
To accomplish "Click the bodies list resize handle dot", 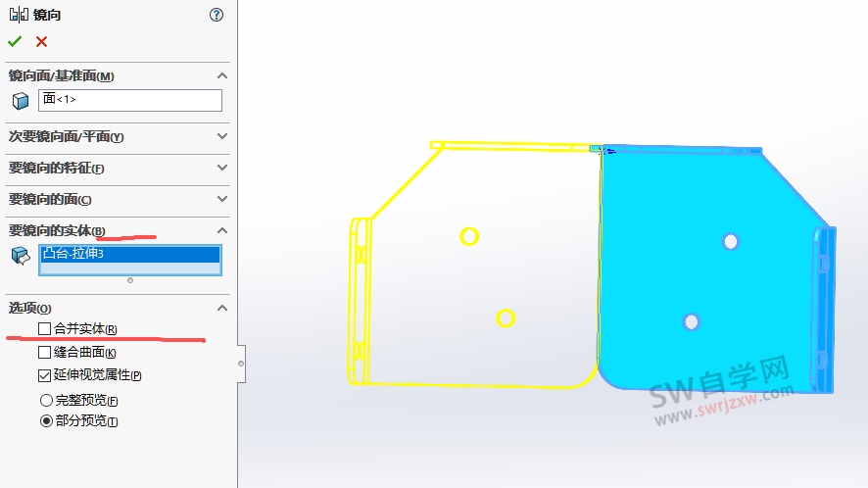I will [x=130, y=280].
